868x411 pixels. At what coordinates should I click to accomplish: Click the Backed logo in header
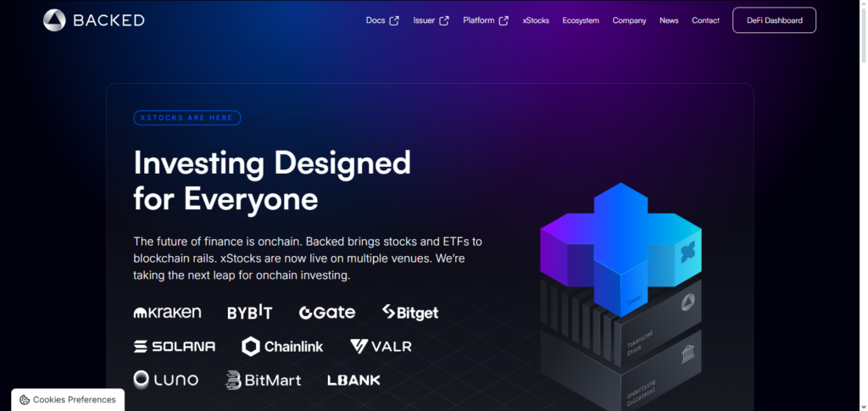click(94, 20)
